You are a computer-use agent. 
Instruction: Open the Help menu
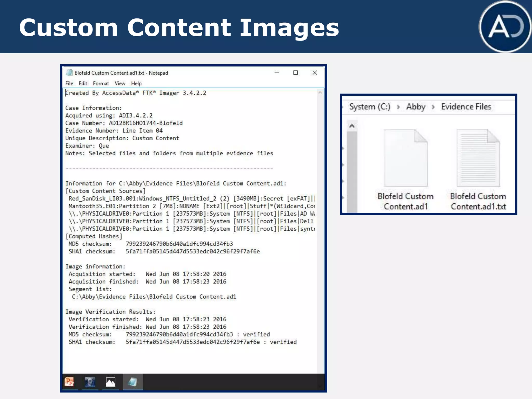click(x=136, y=83)
